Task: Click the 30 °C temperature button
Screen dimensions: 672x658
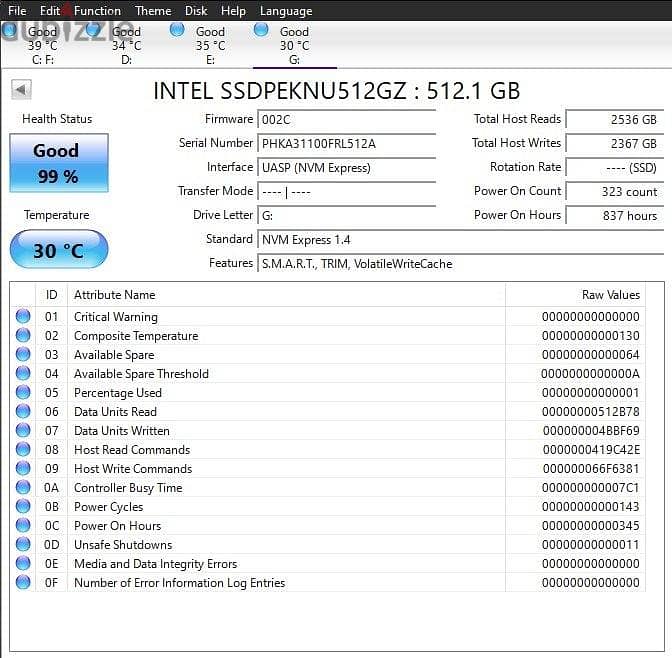Action: click(59, 250)
